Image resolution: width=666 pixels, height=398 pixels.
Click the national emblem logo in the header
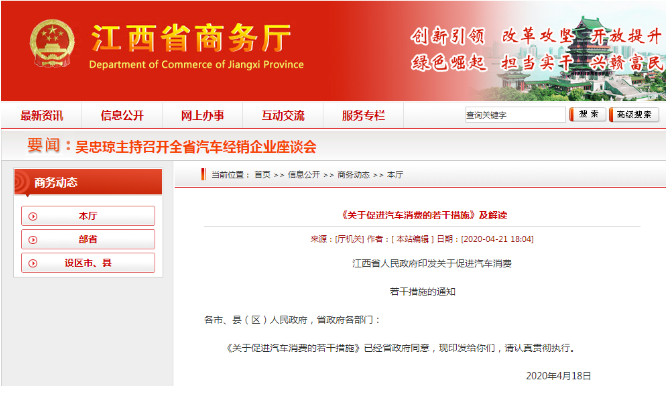(x=52, y=43)
